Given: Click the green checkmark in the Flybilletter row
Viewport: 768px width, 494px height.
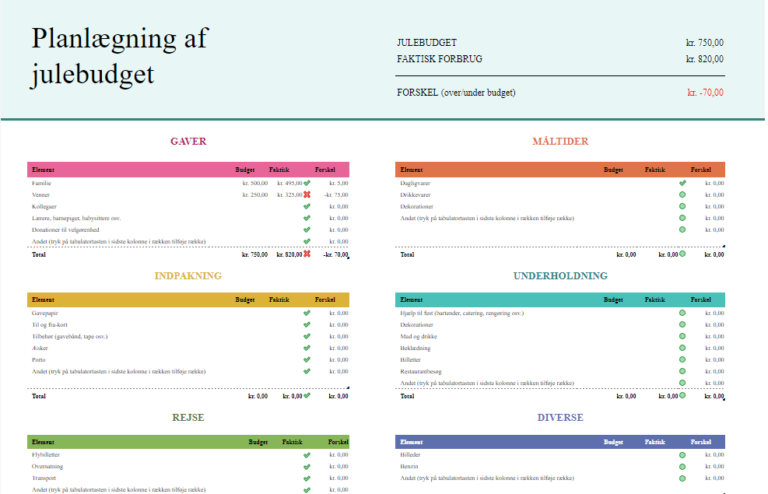Looking at the screenshot, I should (307, 455).
